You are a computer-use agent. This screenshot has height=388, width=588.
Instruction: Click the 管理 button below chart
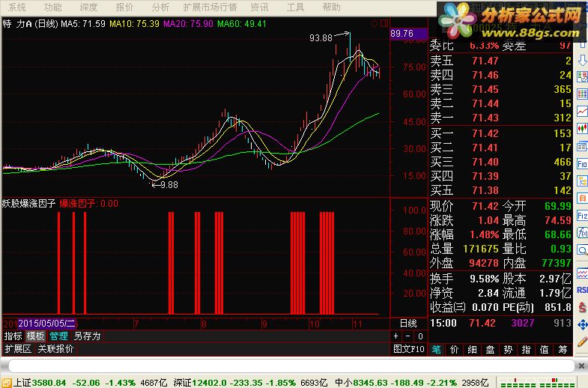coord(59,336)
